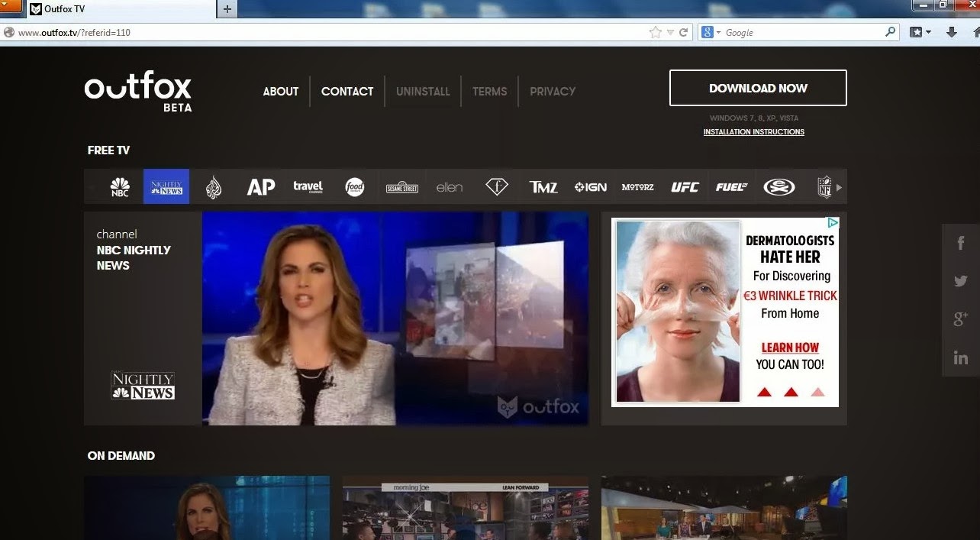Open the bookmarks menu button
The width and height of the screenshot is (980, 540).
click(x=920, y=33)
